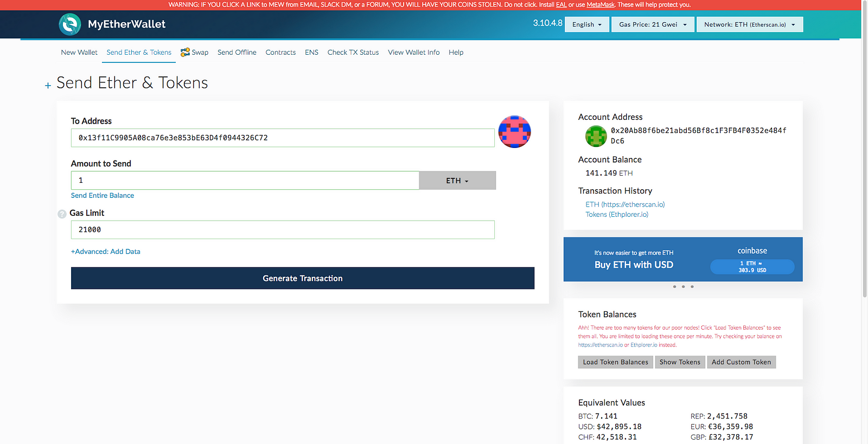The height and width of the screenshot is (444, 868).
Task: Open the Gas Price 21 Gwei dropdown
Action: [653, 24]
